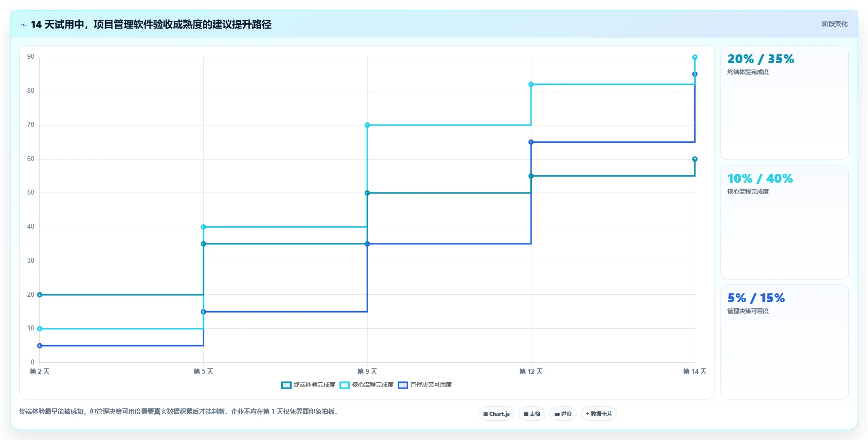Select the Chart.js chip
Image resolution: width=868 pixels, height=440 pixels.
pyautogui.click(x=496, y=414)
